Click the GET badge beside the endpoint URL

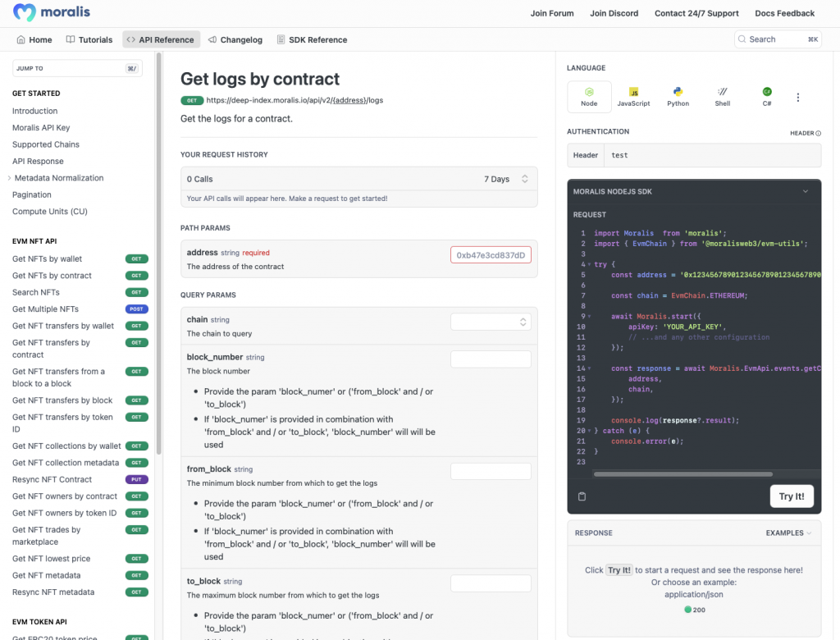point(192,100)
